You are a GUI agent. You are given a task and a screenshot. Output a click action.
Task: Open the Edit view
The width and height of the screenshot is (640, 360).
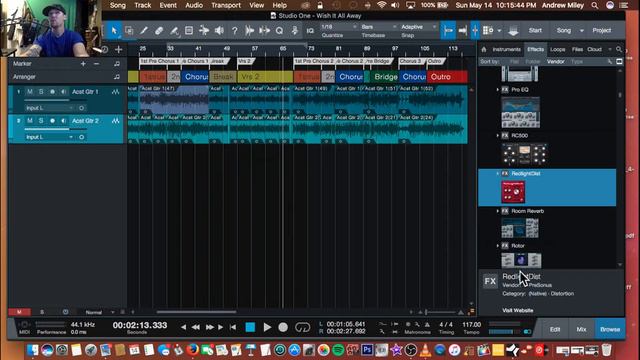555,329
